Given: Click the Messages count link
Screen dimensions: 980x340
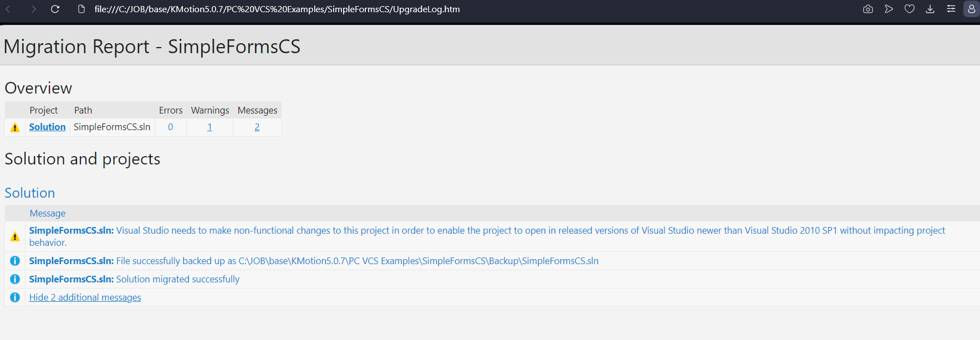Looking at the screenshot, I should pyautogui.click(x=257, y=127).
